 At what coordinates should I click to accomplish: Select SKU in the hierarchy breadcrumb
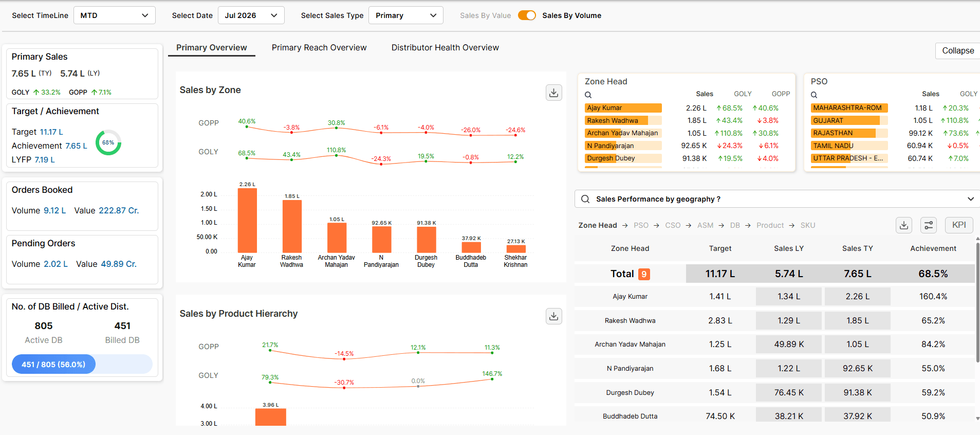click(808, 225)
